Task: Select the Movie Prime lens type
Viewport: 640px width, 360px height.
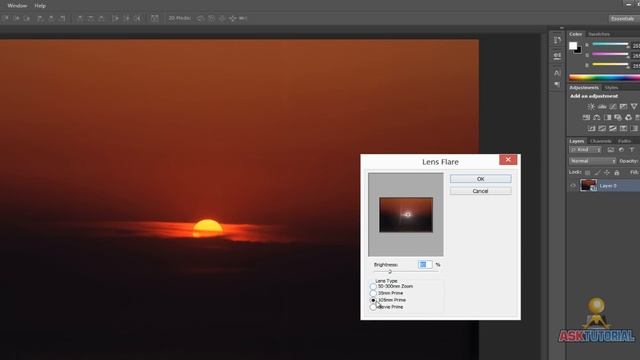Action: (x=373, y=307)
